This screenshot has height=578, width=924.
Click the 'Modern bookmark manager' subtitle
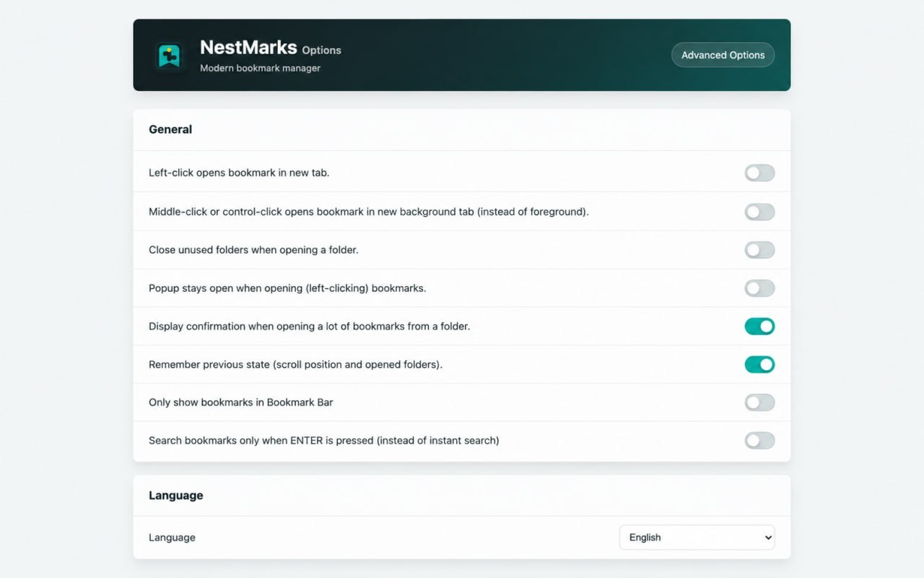tap(260, 68)
